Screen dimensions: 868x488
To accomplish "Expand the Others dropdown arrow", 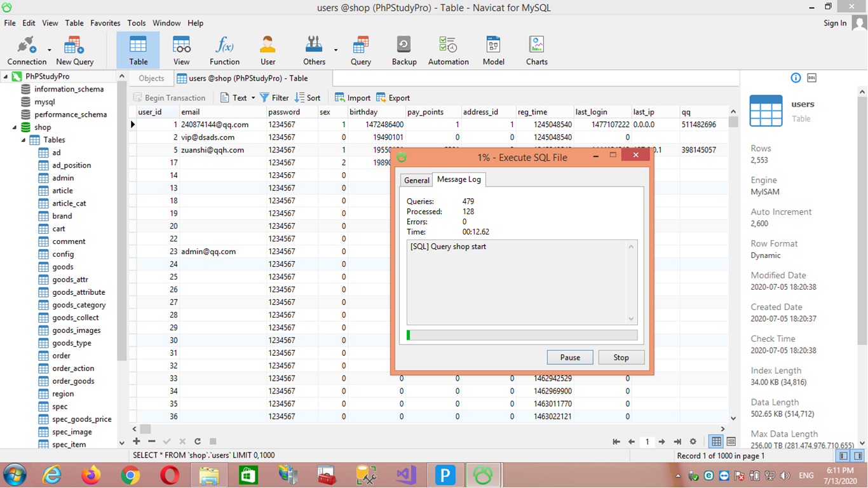I will click(x=336, y=50).
